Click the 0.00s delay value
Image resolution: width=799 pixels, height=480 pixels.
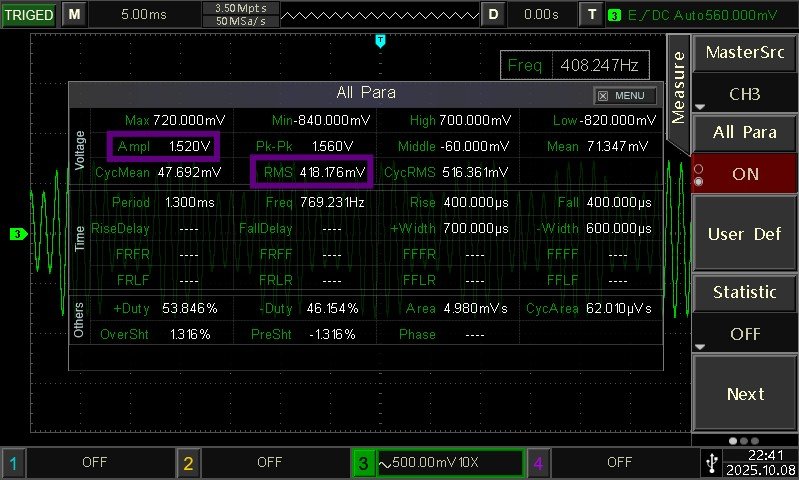[x=541, y=14]
